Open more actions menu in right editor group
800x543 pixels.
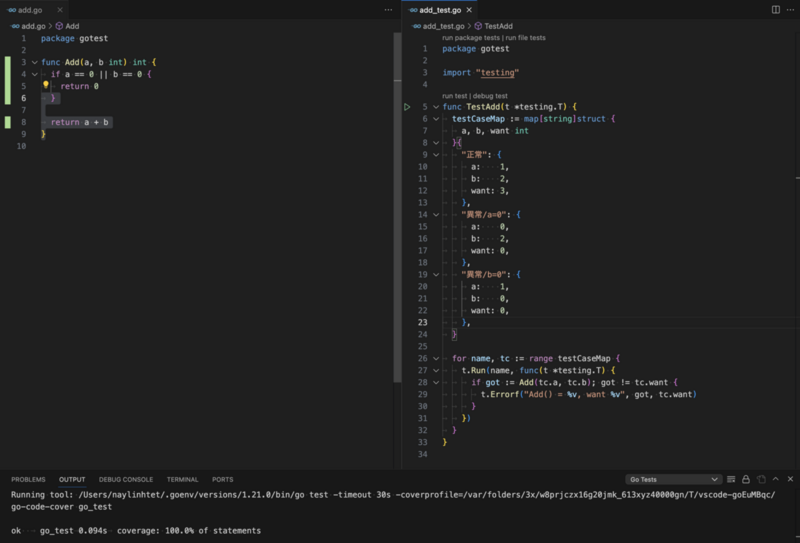pyautogui.click(x=790, y=10)
